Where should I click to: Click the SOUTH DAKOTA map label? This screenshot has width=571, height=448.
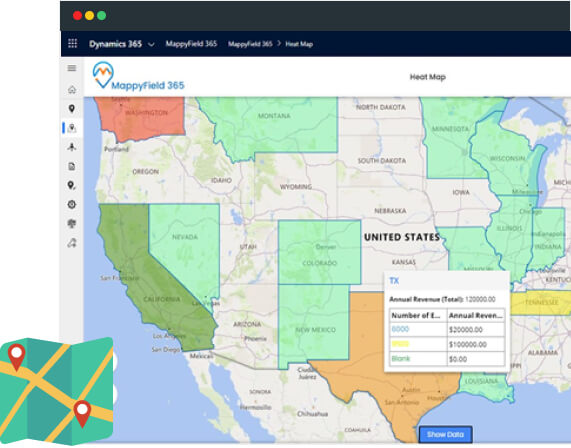pyautogui.click(x=382, y=161)
